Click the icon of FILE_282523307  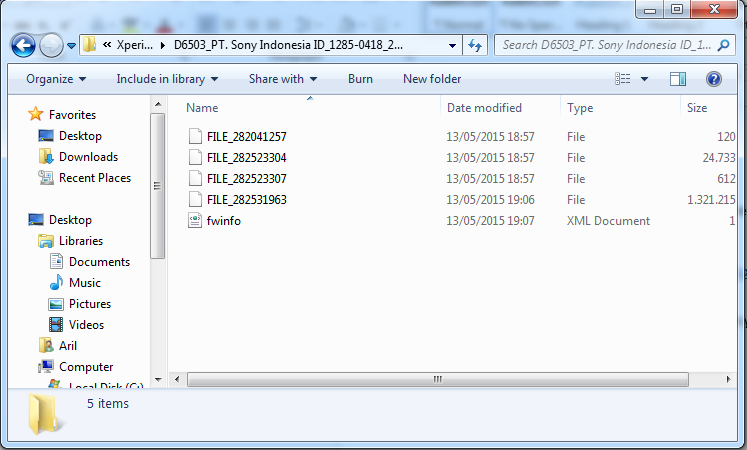pos(195,178)
